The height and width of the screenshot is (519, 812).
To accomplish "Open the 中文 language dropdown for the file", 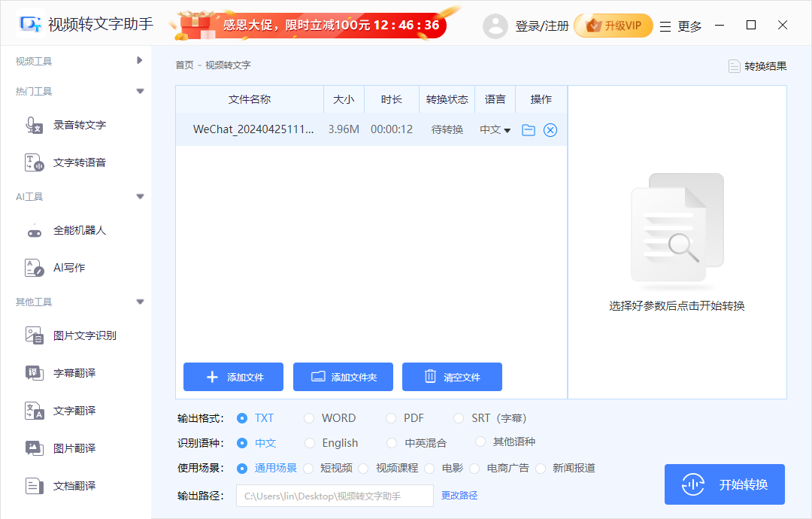I will pyautogui.click(x=495, y=129).
